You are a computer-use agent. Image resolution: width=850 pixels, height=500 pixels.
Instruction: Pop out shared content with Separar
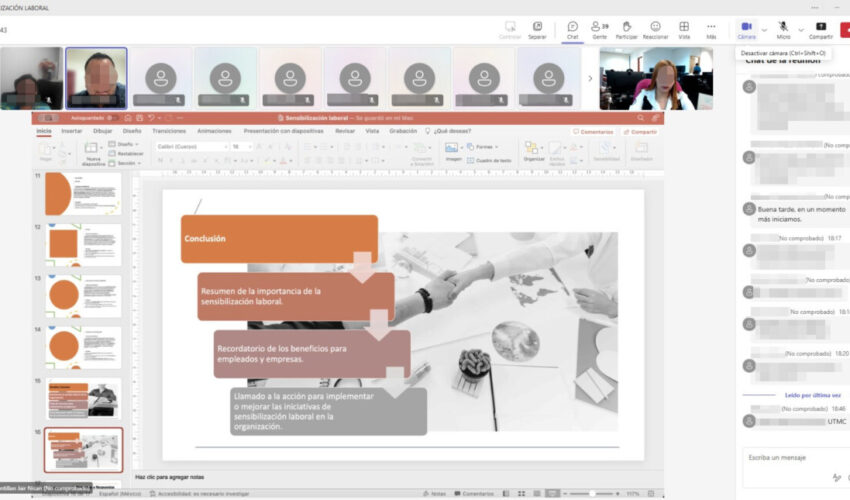pos(537,30)
